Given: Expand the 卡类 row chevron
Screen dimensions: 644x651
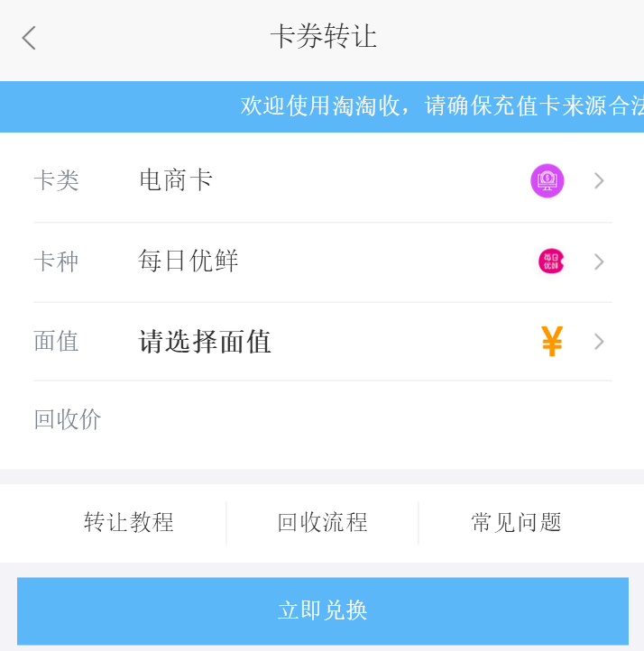Looking at the screenshot, I should click(x=599, y=181).
